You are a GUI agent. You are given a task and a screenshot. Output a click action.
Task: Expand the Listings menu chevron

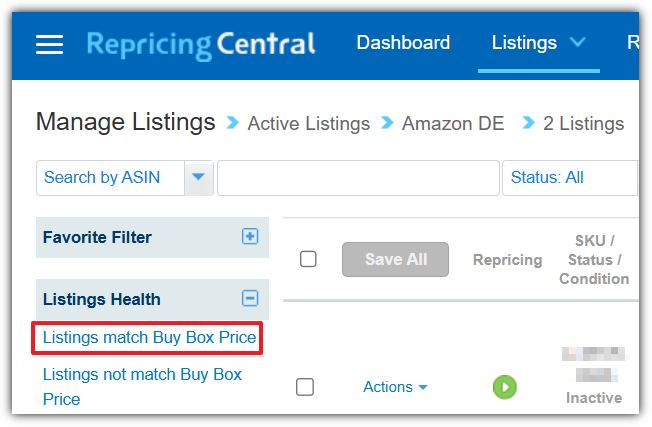click(x=578, y=42)
